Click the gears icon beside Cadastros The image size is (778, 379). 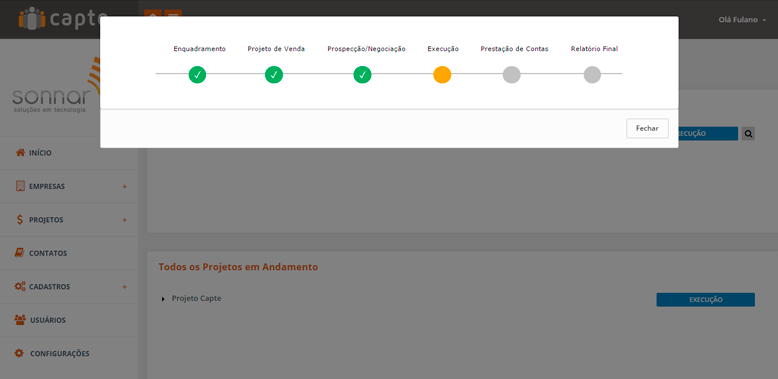[x=20, y=286]
